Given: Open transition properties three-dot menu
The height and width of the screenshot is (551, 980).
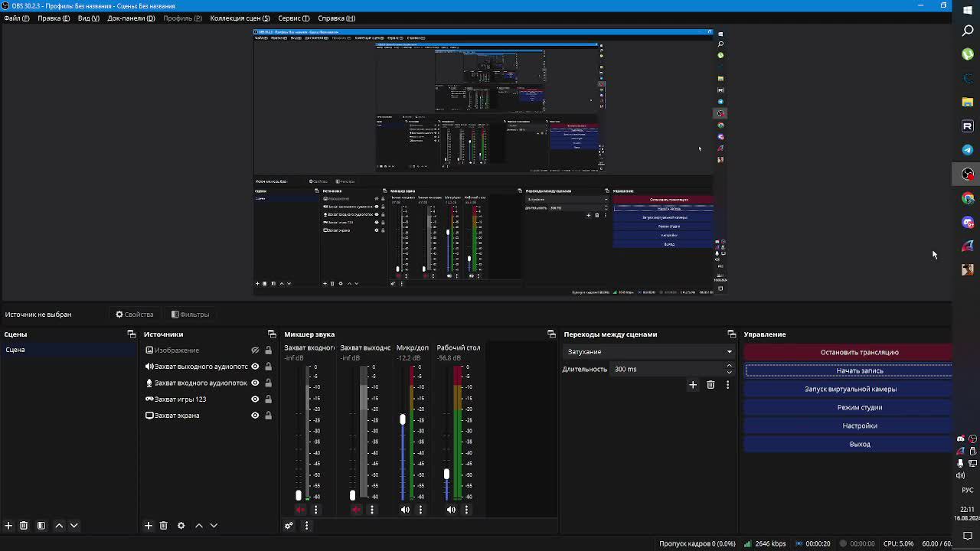Looking at the screenshot, I should point(727,385).
